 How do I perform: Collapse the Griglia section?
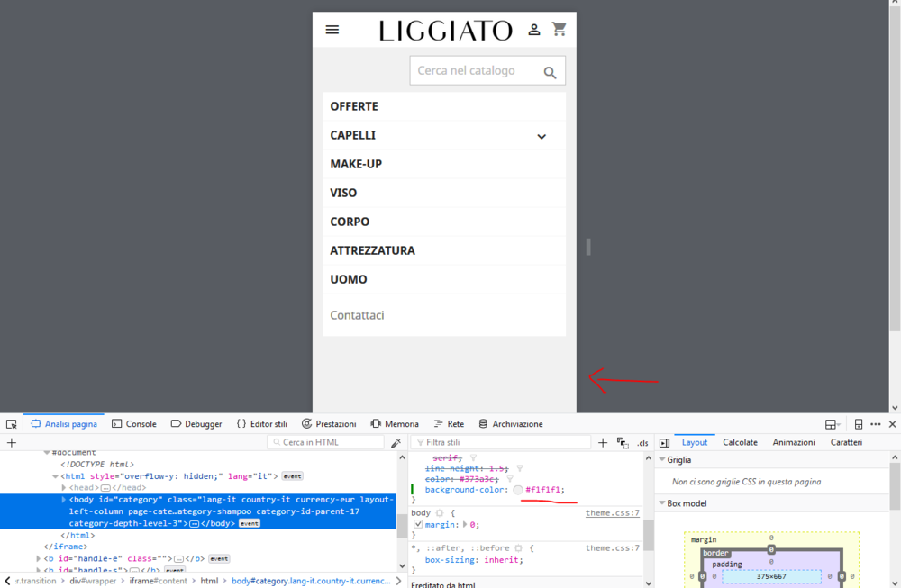point(664,459)
